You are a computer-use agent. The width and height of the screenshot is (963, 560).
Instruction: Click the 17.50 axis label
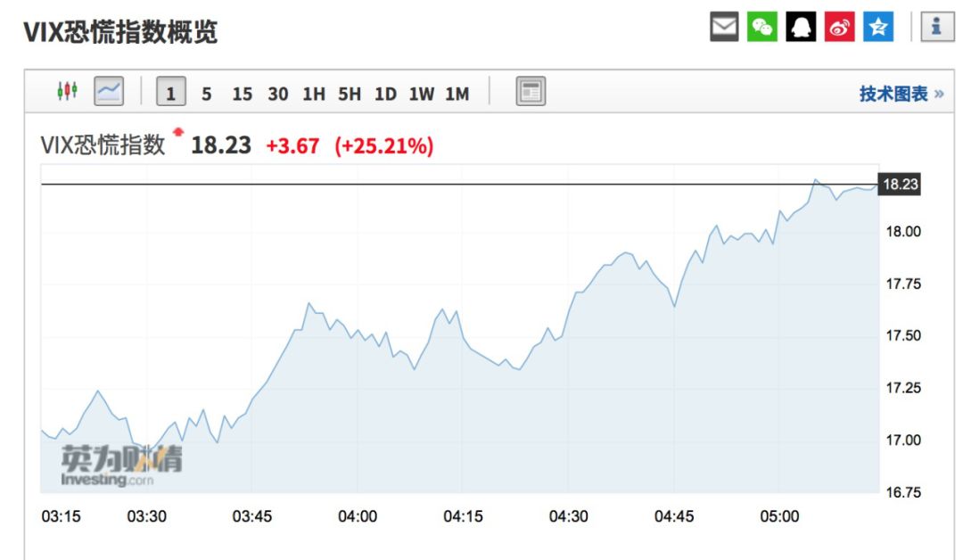point(902,335)
